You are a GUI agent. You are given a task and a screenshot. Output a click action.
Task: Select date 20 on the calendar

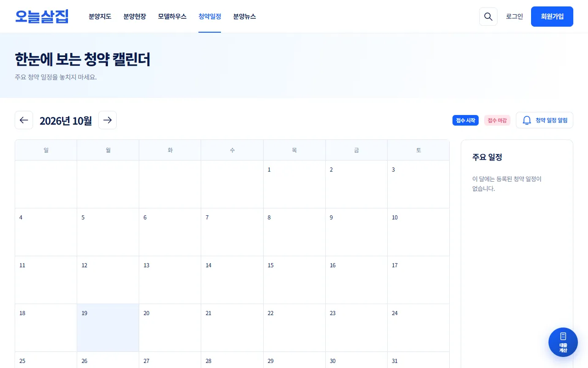tap(170, 328)
